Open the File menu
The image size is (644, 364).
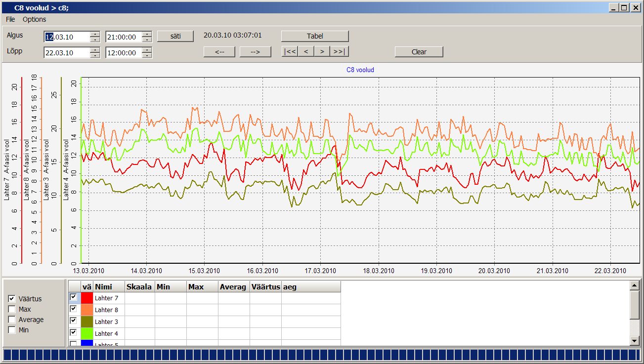pos(10,19)
